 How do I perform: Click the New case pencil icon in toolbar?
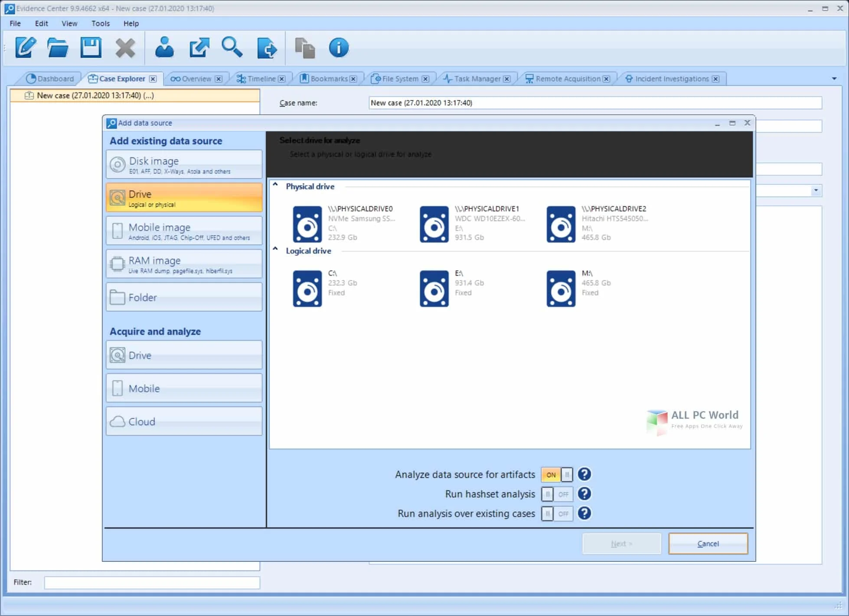coord(26,47)
